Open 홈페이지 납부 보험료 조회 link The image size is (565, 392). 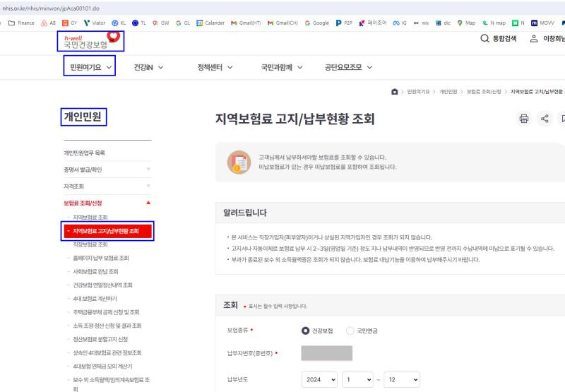pos(100,258)
